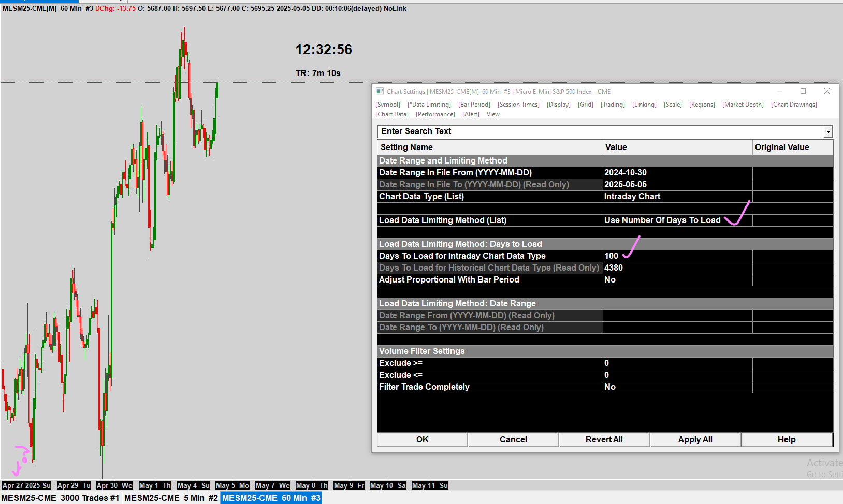Select the Volume Filter Settings section header
Image resolution: width=843 pixels, height=504 pixels.
[x=605, y=351]
